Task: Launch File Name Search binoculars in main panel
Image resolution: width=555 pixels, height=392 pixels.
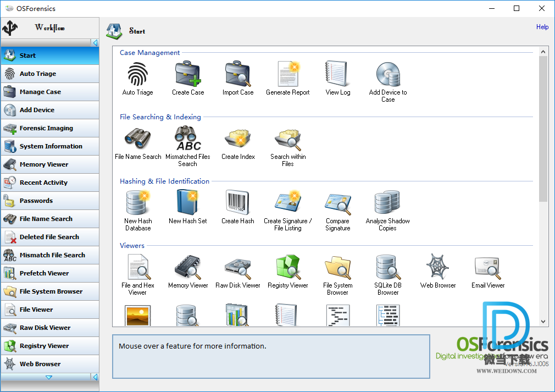Action: 138,138
